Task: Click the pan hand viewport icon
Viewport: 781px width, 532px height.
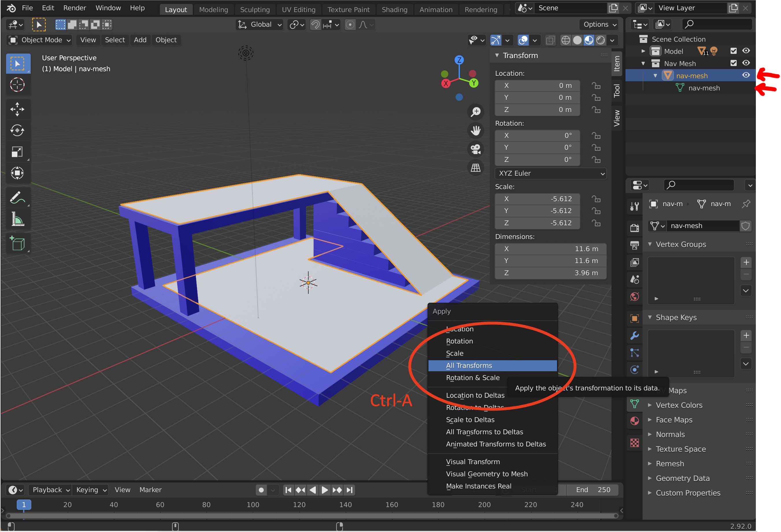Action: 475,130
